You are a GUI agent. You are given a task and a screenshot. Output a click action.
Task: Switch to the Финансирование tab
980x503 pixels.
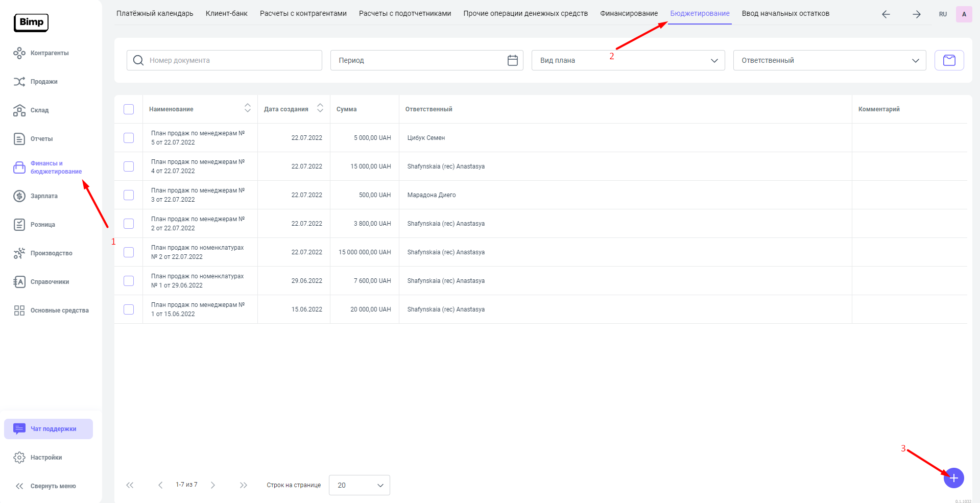coord(629,13)
